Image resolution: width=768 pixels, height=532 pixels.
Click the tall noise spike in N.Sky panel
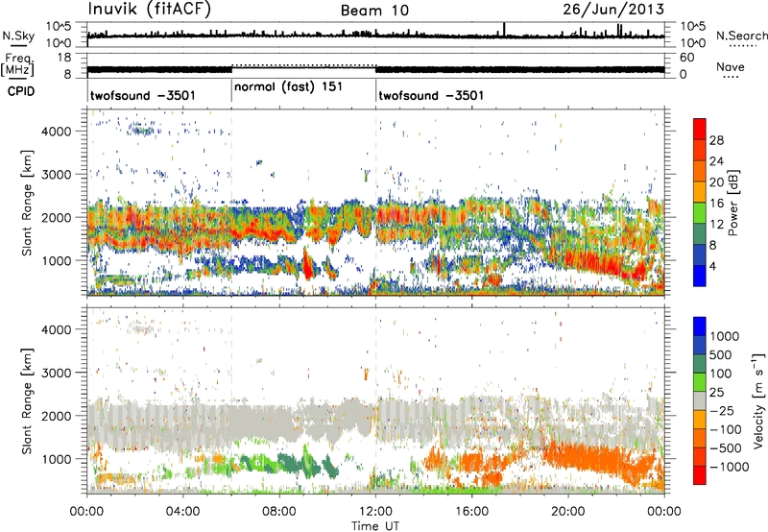click(x=504, y=30)
